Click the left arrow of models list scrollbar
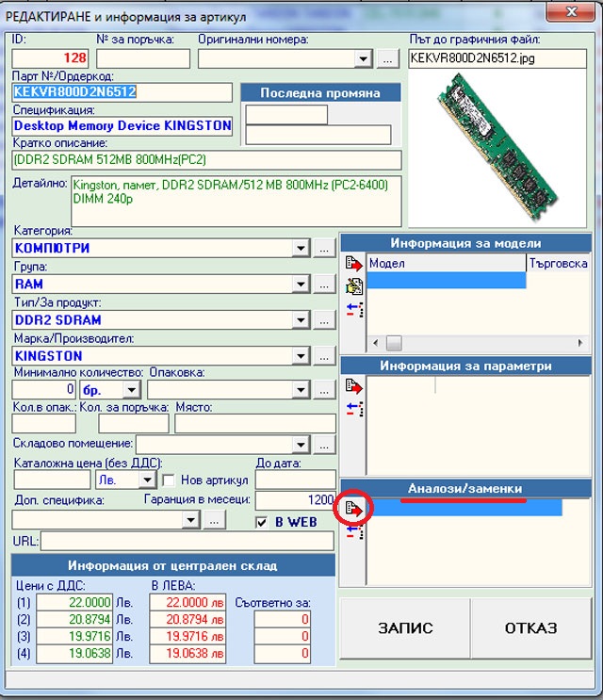The width and height of the screenshot is (603, 700). pos(375,343)
